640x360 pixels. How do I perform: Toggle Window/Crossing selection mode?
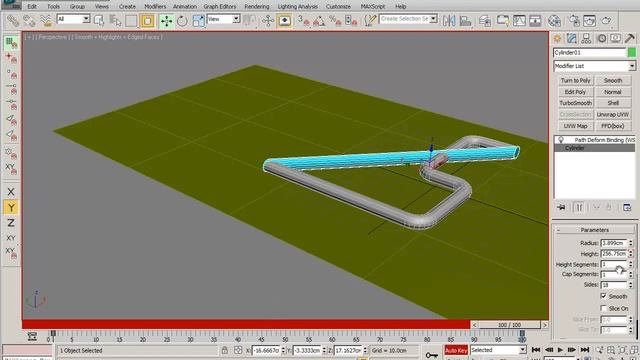coord(147,20)
